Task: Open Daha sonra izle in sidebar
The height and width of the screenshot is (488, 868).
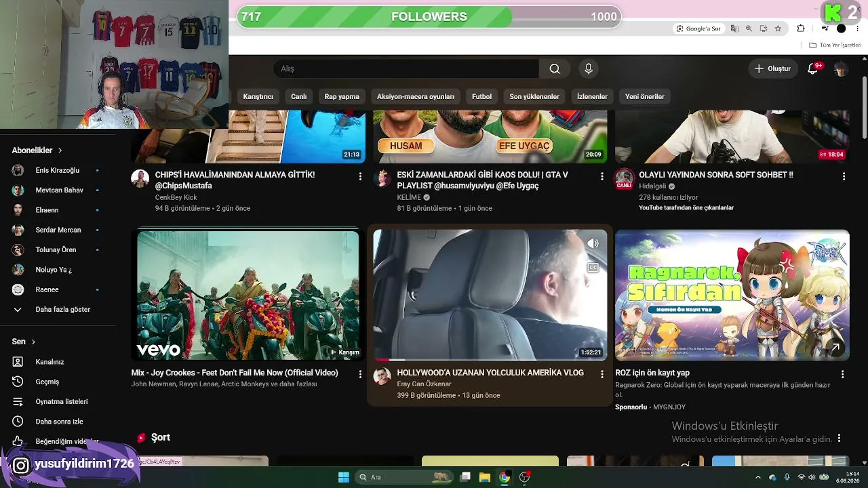Action: (58, 422)
